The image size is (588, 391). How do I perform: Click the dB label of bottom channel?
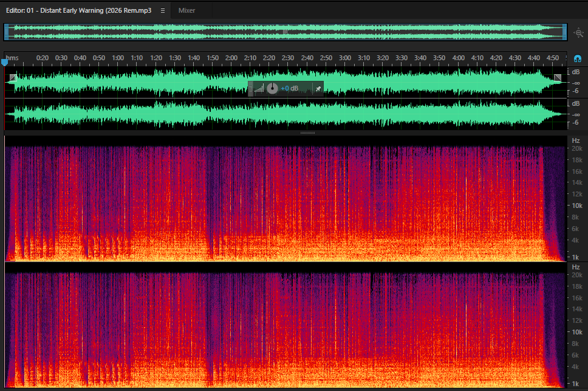coord(576,103)
